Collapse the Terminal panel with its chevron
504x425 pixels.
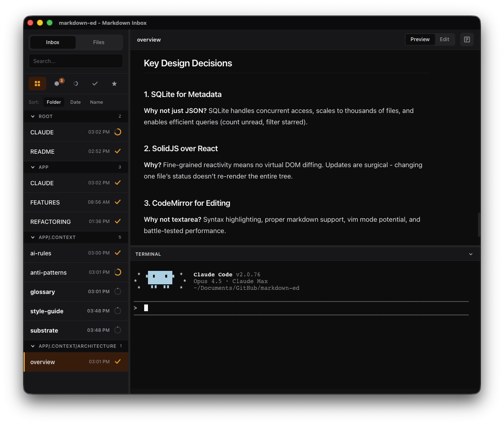[471, 254]
